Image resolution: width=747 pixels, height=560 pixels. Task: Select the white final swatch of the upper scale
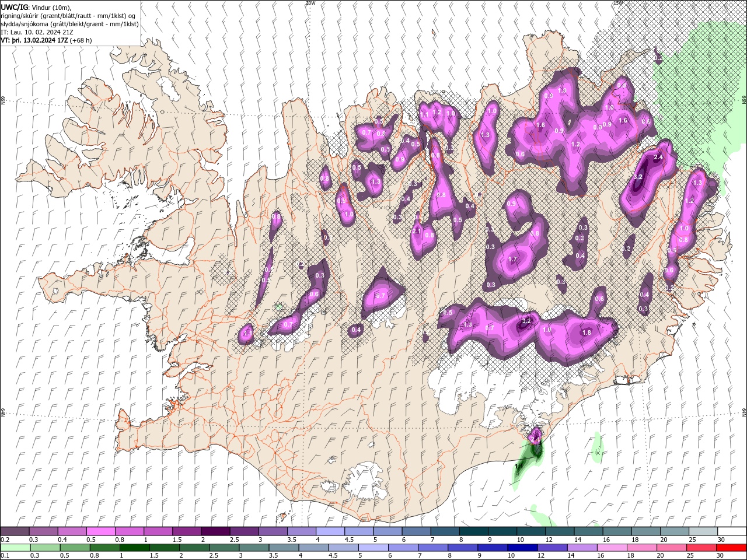tap(731, 531)
